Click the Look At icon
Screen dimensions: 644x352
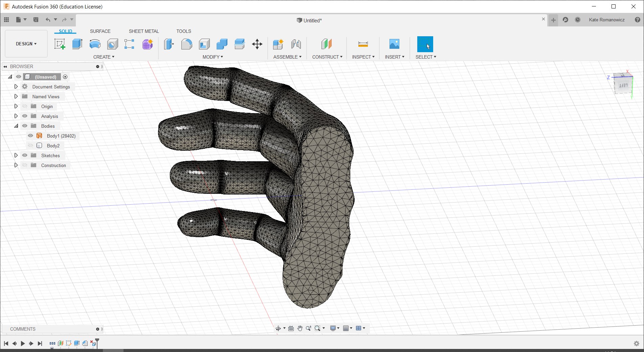pyautogui.click(x=291, y=328)
